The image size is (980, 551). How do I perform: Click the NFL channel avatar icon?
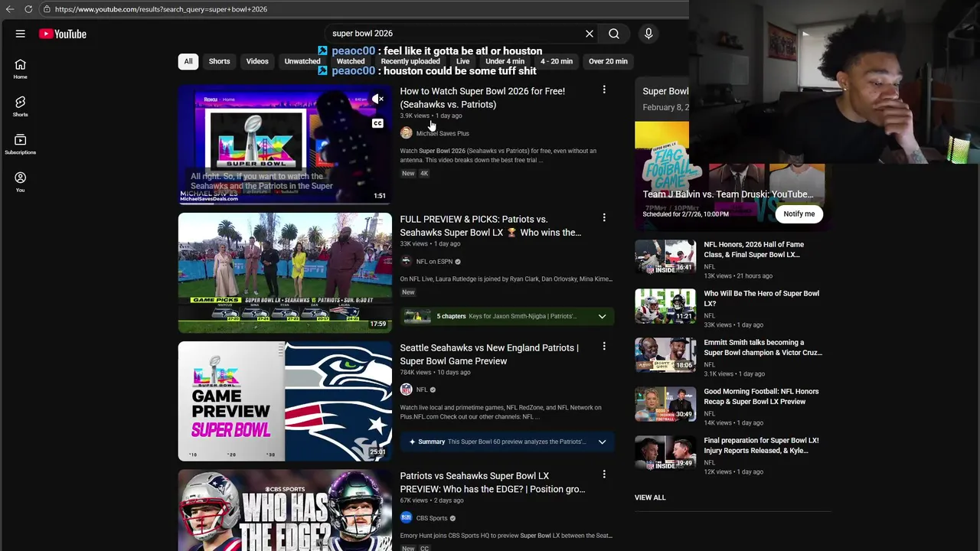406,390
